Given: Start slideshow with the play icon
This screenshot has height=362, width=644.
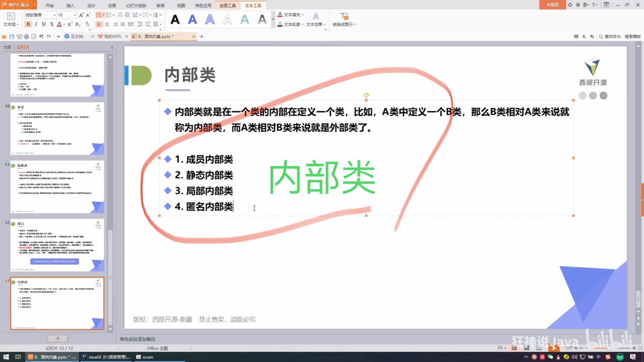Looking at the screenshot, I should [553, 348].
